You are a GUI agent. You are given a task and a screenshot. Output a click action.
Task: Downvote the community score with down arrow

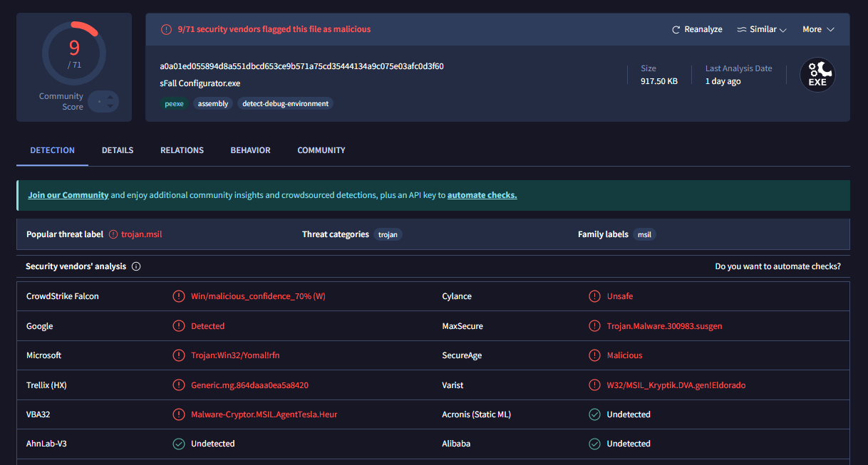110,107
